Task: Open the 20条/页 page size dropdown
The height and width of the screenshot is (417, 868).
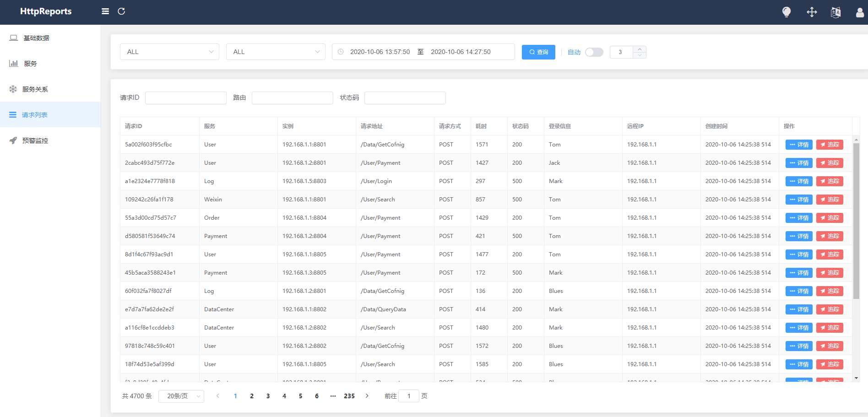Action: click(181, 396)
